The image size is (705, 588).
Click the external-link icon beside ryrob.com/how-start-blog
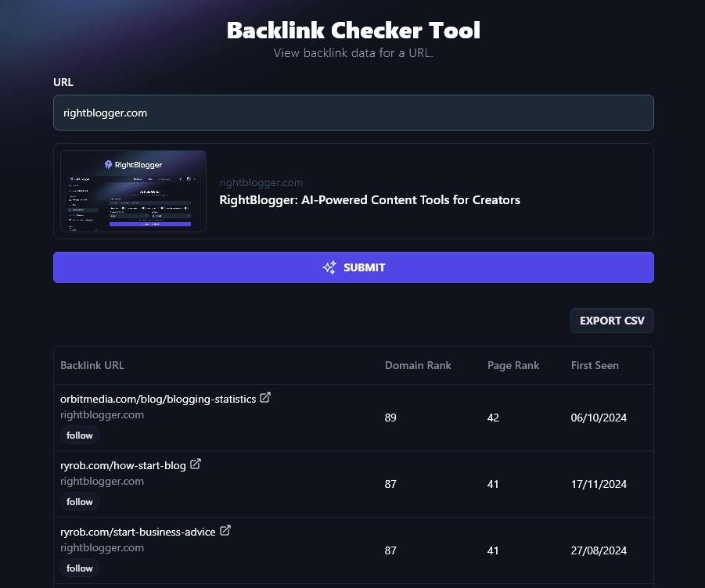point(196,464)
